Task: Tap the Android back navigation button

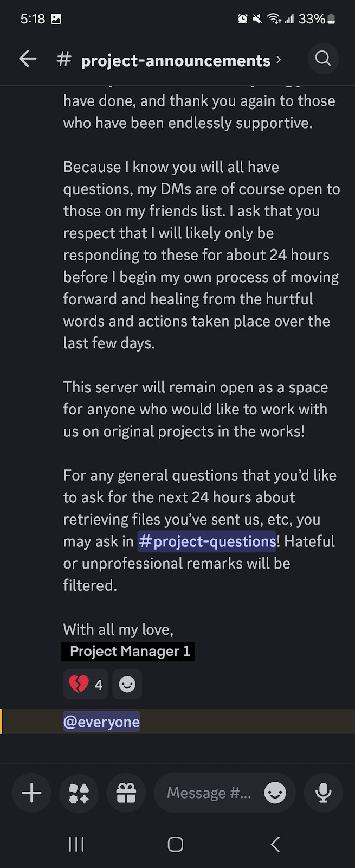Action: (275, 844)
